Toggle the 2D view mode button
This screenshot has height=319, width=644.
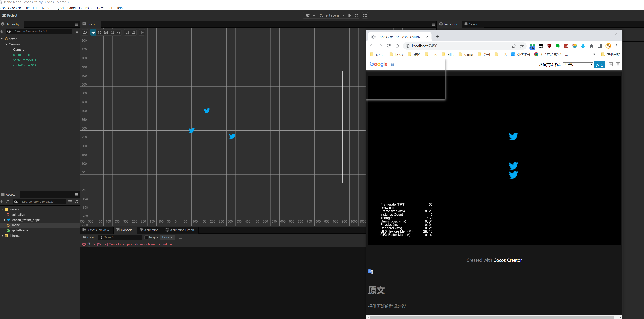coord(85,32)
